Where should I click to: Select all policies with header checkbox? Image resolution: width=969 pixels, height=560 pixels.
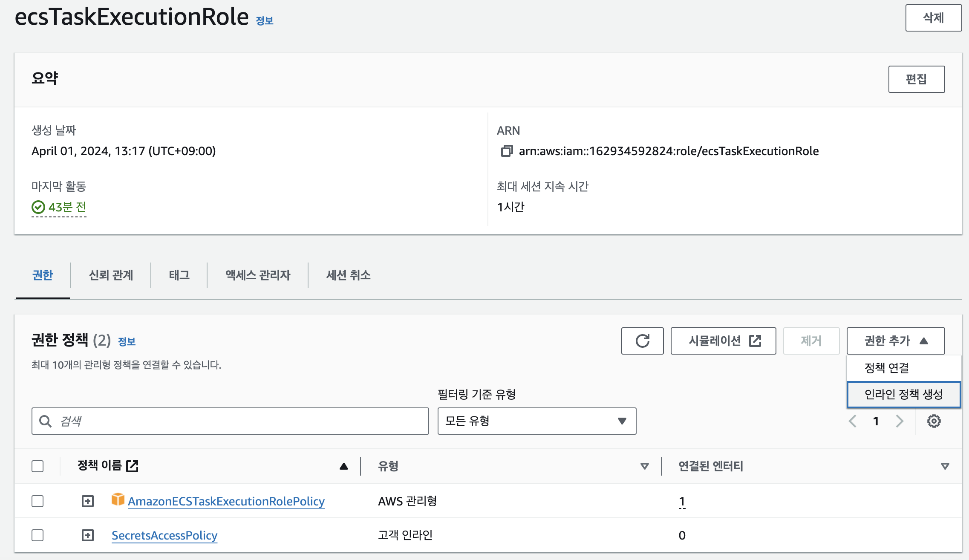point(37,466)
